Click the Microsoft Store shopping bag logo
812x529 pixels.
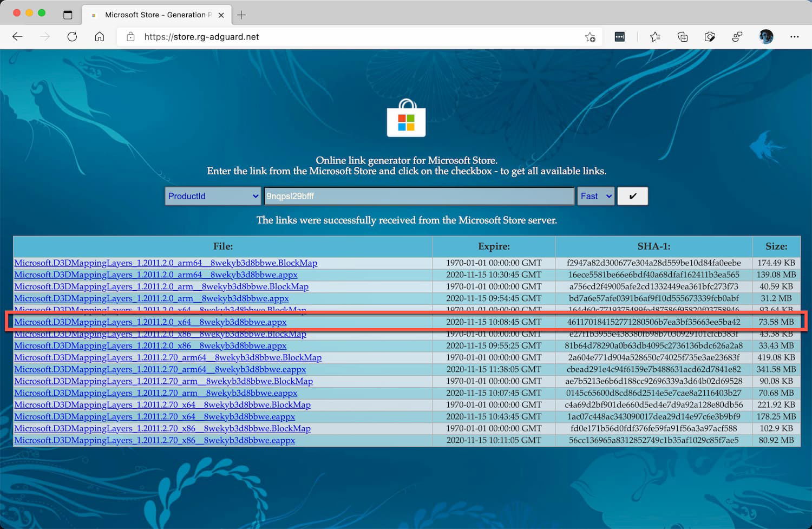pyautogui.click(x=406, y=118)
